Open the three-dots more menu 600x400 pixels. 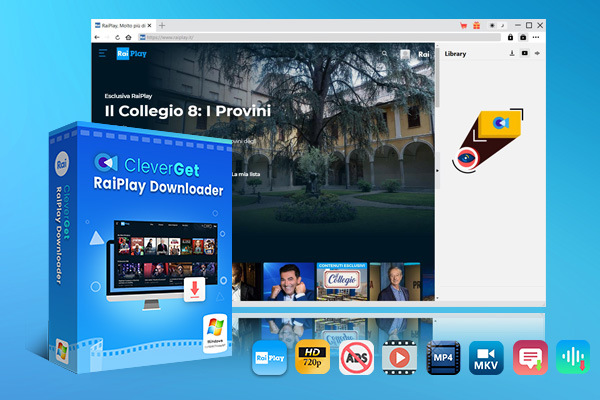(x=536, y=37)
